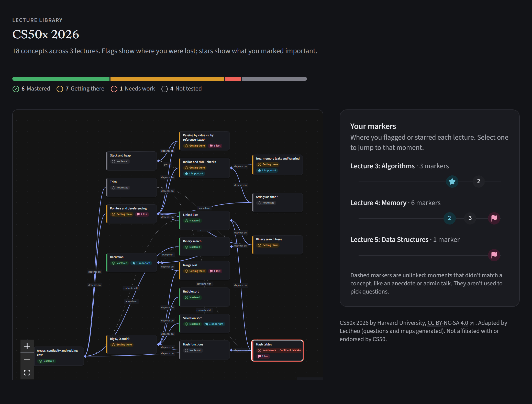Click the Mastered status legend icon
This screenshot has width=532, height=404.
[x=16, y=89]
